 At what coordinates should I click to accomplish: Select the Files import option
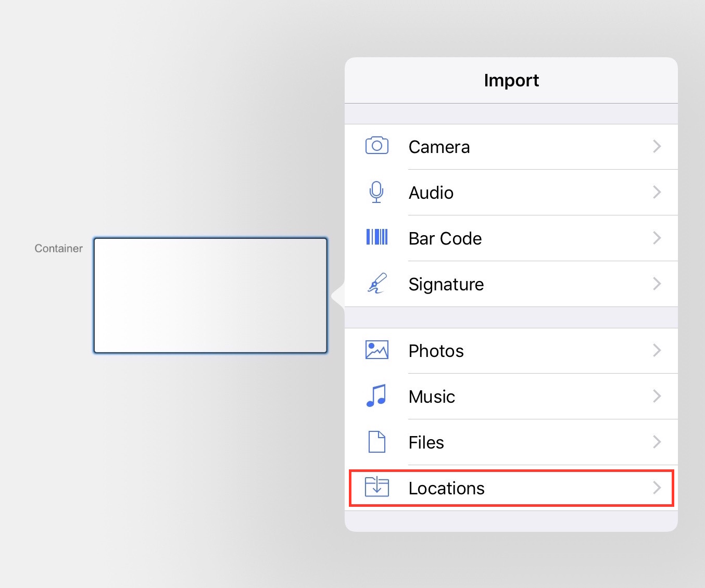[426, 442]
